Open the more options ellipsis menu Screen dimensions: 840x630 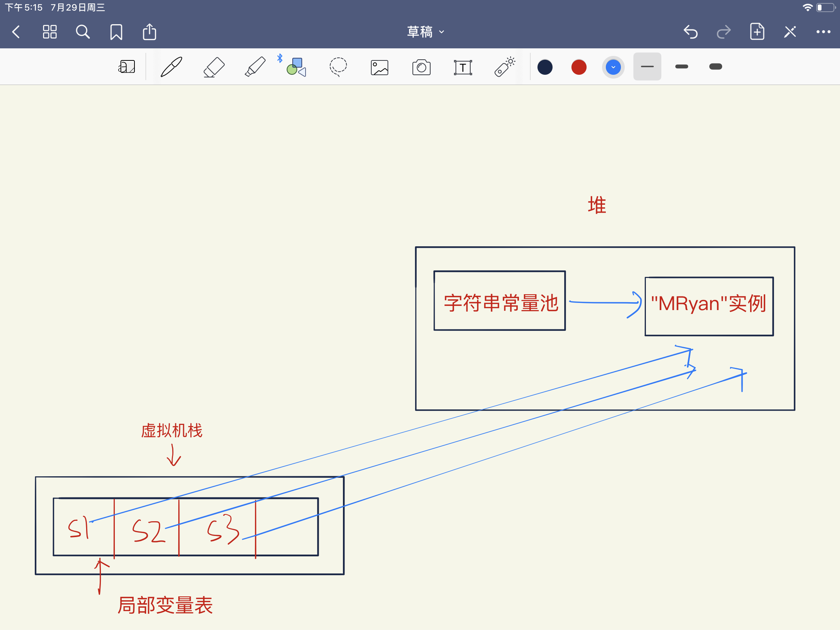(823, 32)
